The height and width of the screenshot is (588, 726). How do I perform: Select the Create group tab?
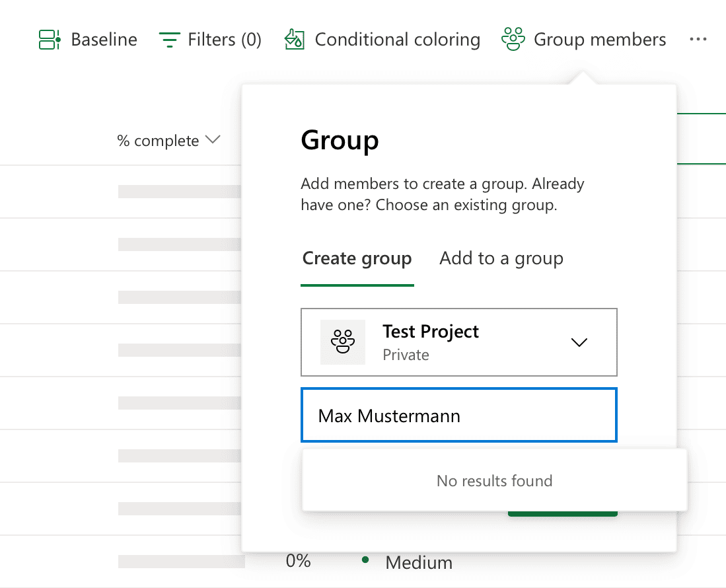(x=357, y=258)
